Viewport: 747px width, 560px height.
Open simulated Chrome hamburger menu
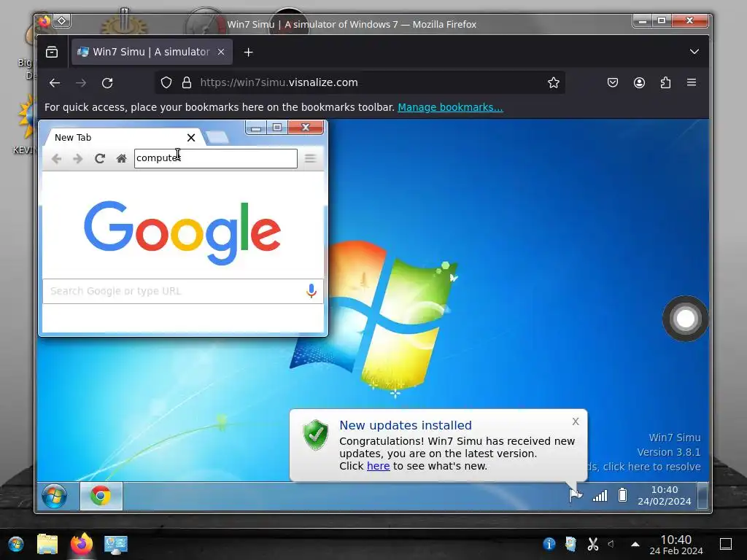(x=310, y=158)
